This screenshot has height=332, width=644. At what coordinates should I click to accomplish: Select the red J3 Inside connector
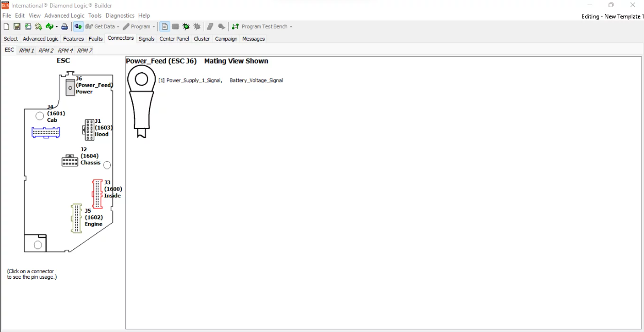click(97, 194)
